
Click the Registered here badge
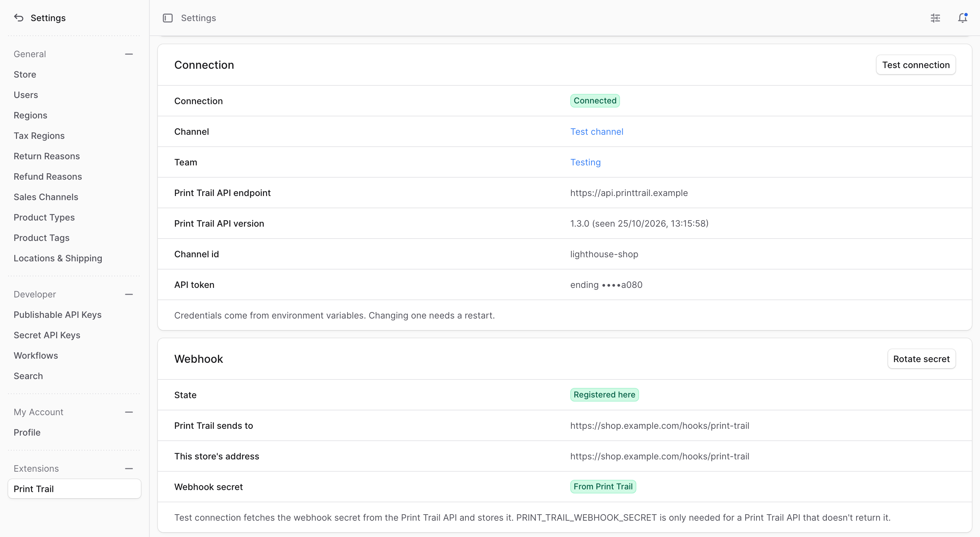click(605, 395)
